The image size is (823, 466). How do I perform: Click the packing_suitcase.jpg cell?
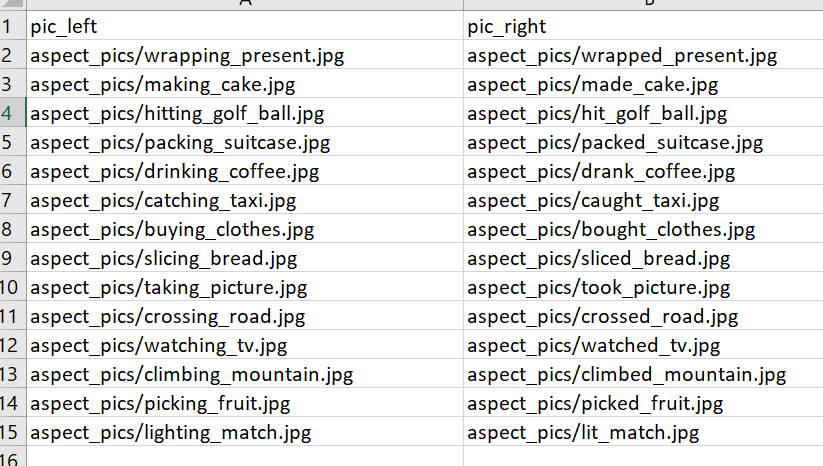click(180, 143)
